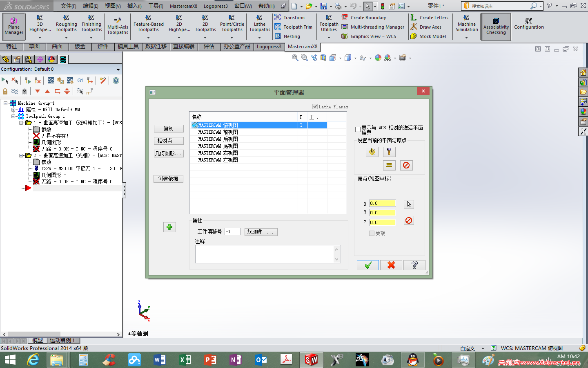
Task: Click the select origin cursor icon
Action: (x=409, y=204)
